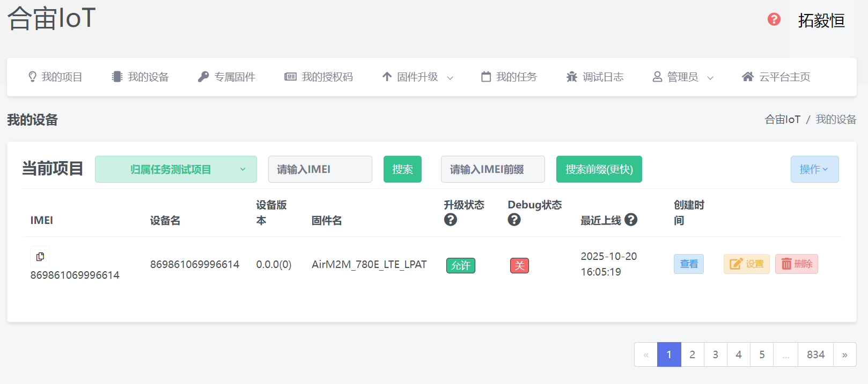Toggle the 允许 upgrade status badge
Image resolution: width=868 pixels, height=384 pixels.
(460, 265)
